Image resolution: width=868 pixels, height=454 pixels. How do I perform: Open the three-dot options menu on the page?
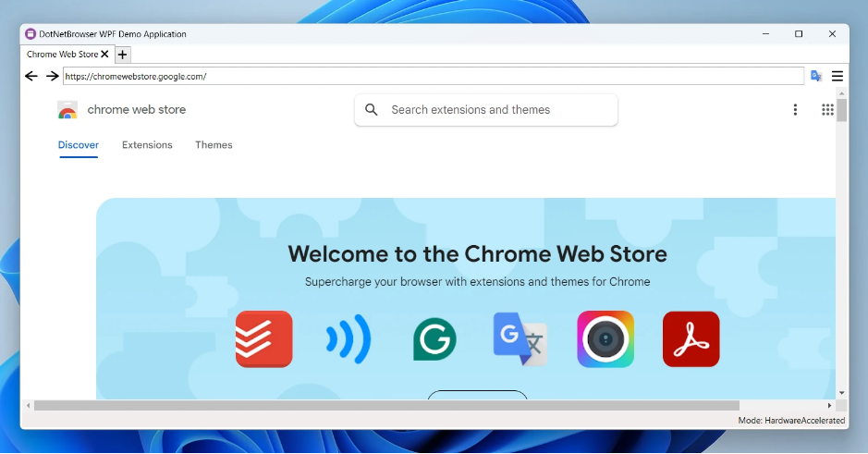(x=796, y=110)
